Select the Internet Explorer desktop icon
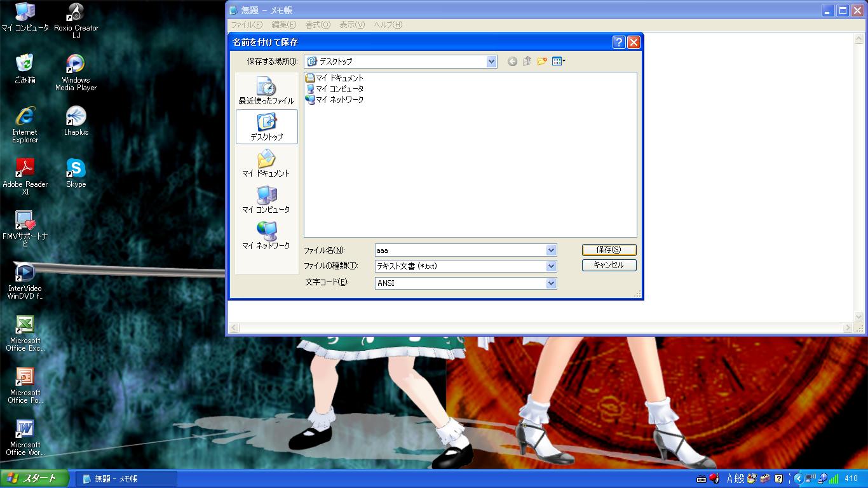 (x=25, y=125)
